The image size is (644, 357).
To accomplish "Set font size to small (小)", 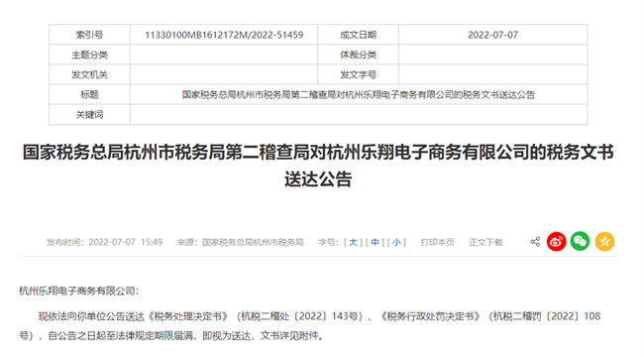I will [x=396, y=242].
